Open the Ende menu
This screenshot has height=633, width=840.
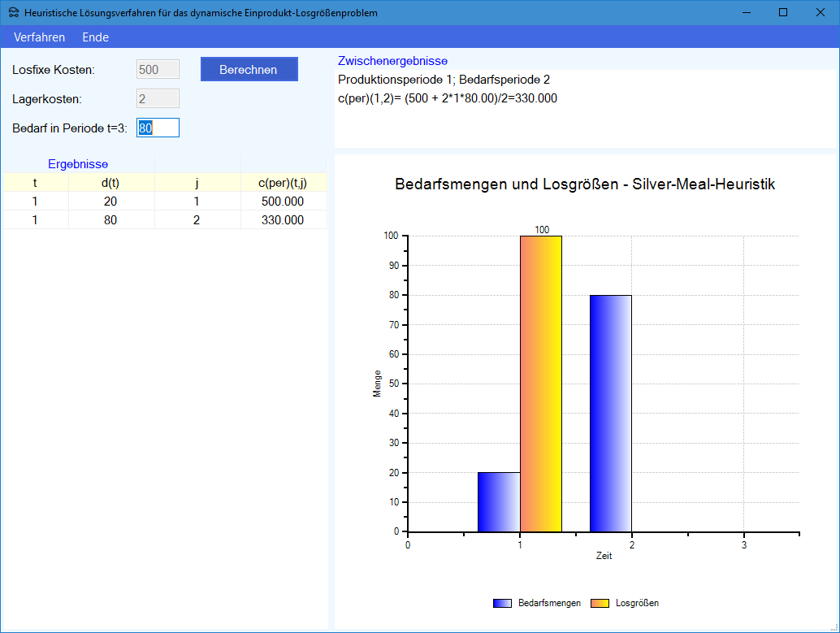coord(95,37)
